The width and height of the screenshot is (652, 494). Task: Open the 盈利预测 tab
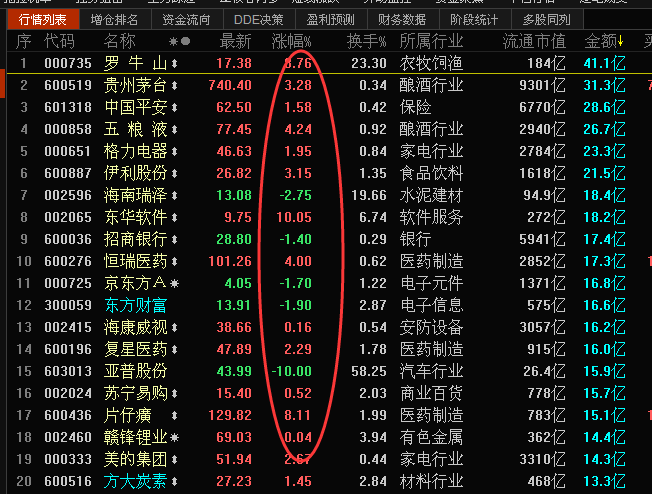(331, 20)
